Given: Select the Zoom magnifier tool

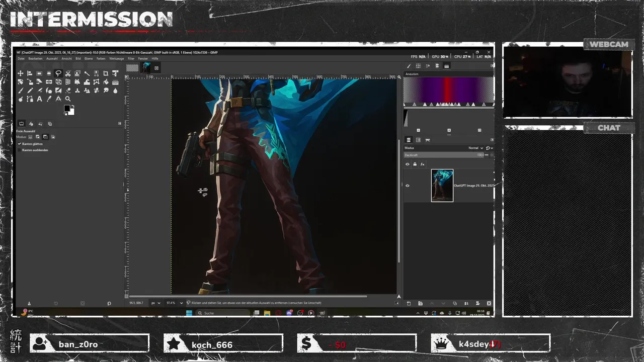Looking at the screenshot, I should point(68,99).
